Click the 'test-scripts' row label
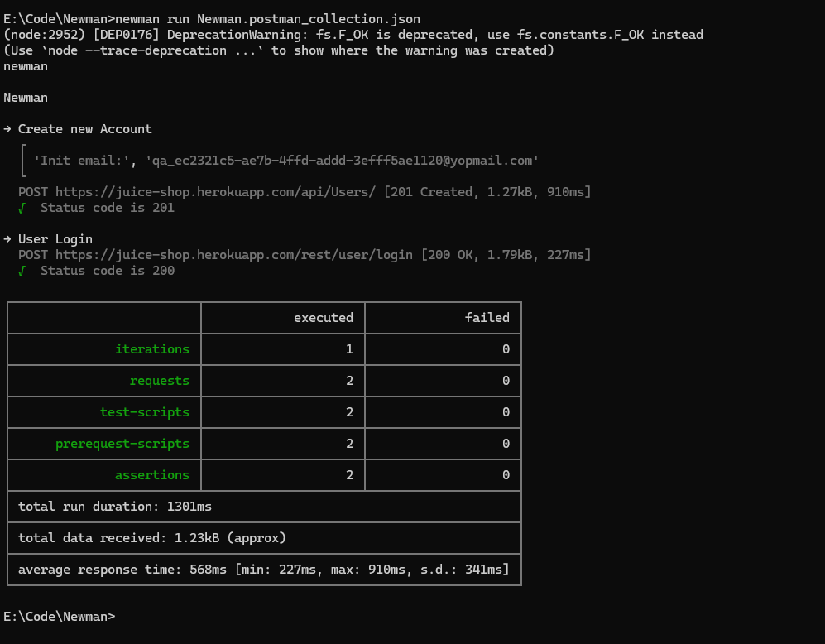The image size is (825, 644). 145,412
